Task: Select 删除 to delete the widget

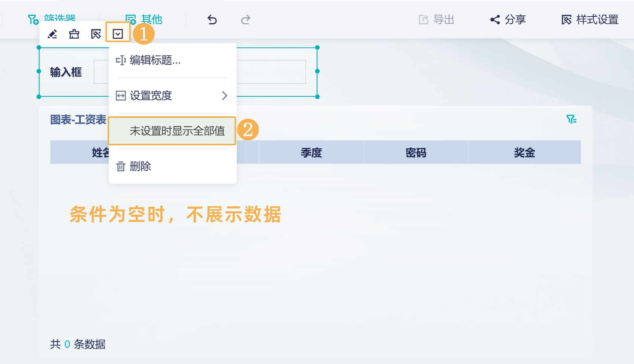Action: pos(173,166)
